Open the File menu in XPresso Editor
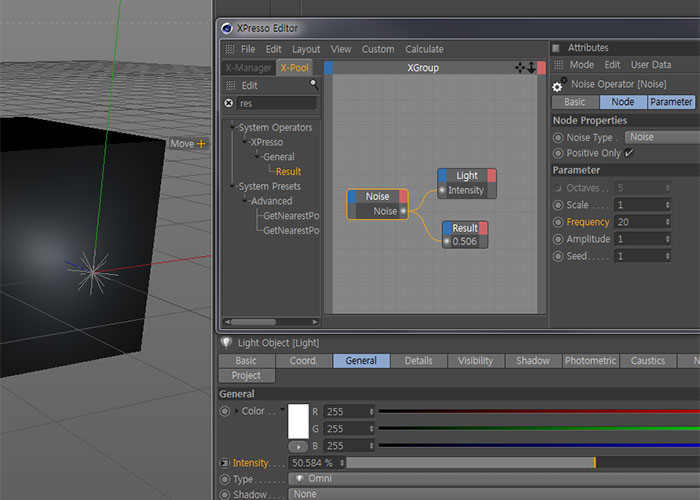This screenshot has width=700, height=500. 248,49
